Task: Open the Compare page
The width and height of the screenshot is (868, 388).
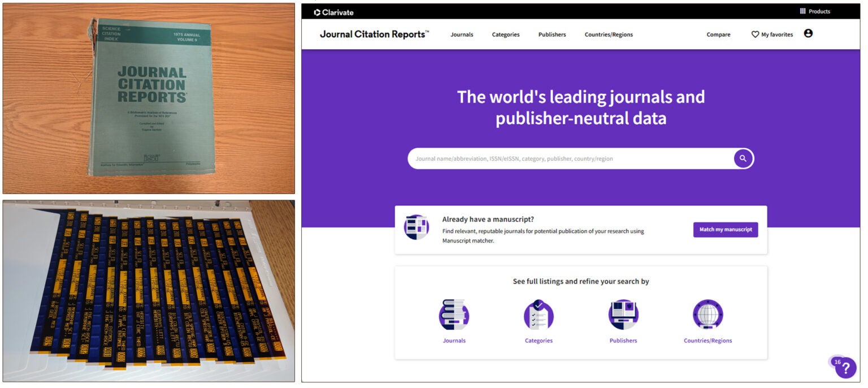Action: click(x=718, y=35)
